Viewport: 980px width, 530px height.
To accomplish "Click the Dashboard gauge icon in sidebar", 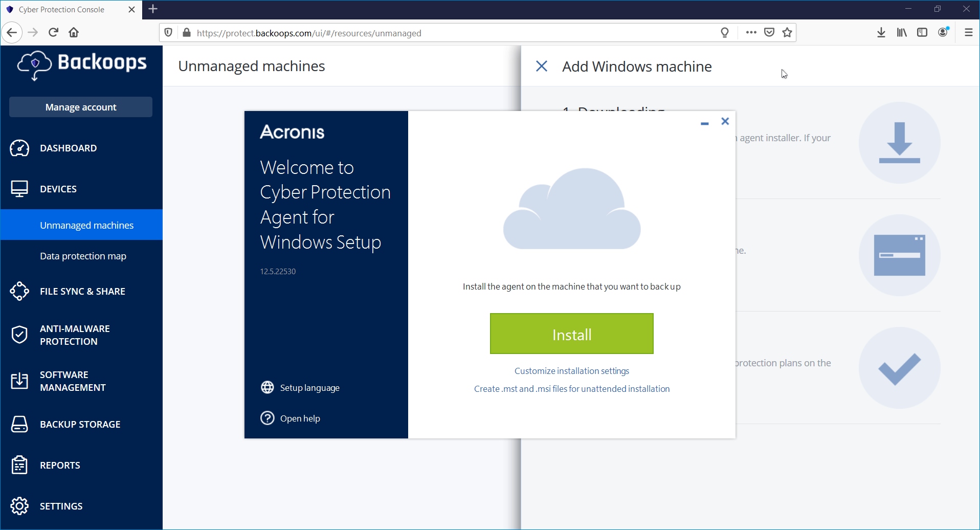I will 19,148.
